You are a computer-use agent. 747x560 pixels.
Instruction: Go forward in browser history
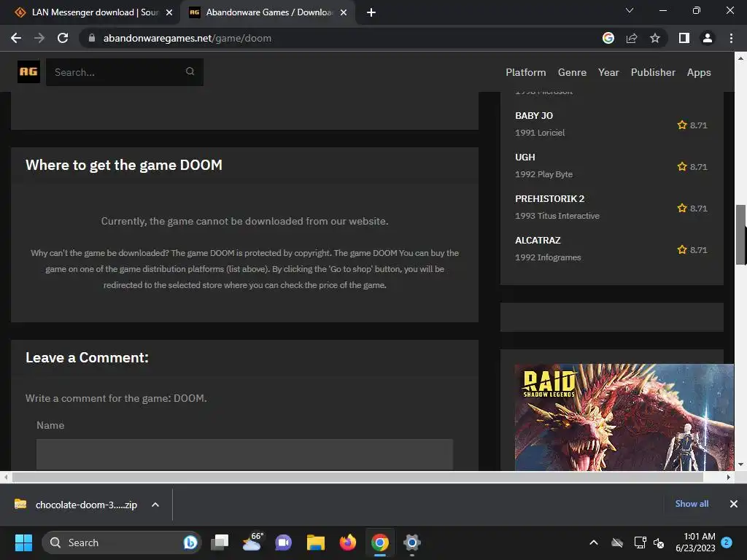tap(39, 38)
